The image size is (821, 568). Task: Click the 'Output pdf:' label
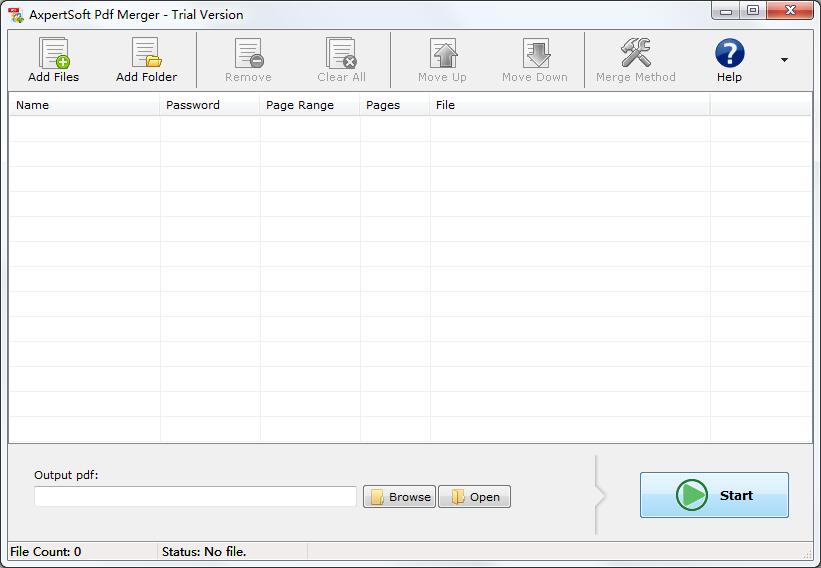coord(66,475)
